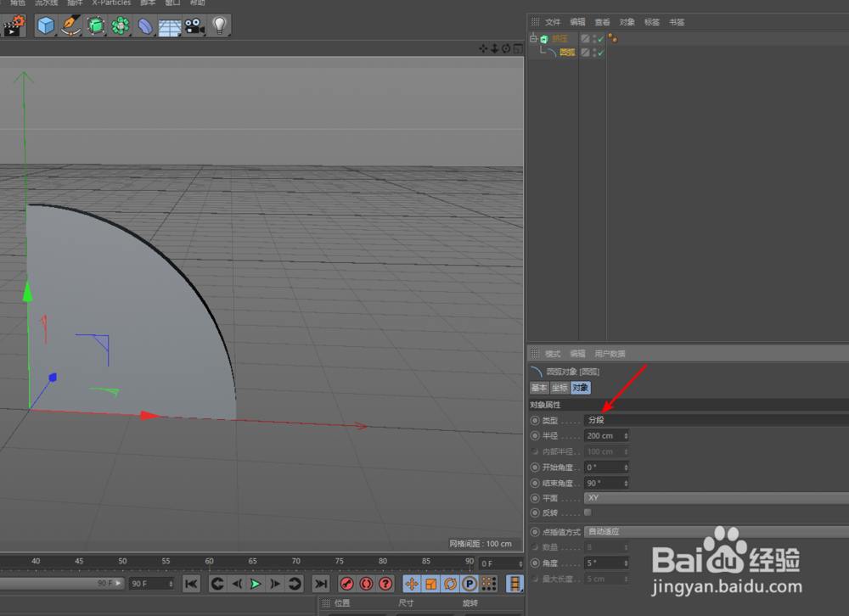
Task: Open the Object Manager 对象 menu
Action: [627, 22]
